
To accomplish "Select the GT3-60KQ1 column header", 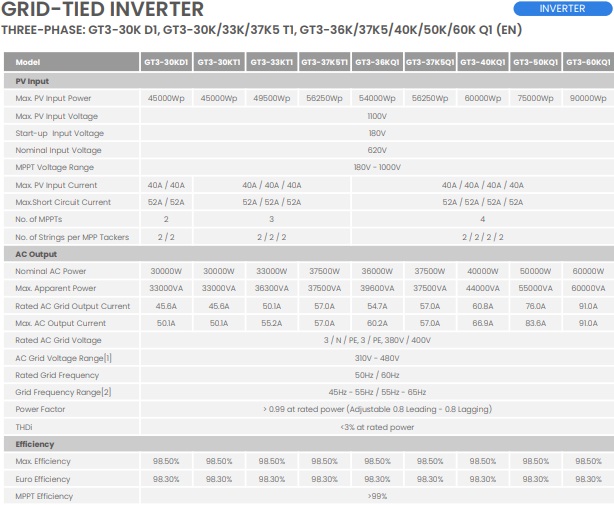I will click(588, 62).
